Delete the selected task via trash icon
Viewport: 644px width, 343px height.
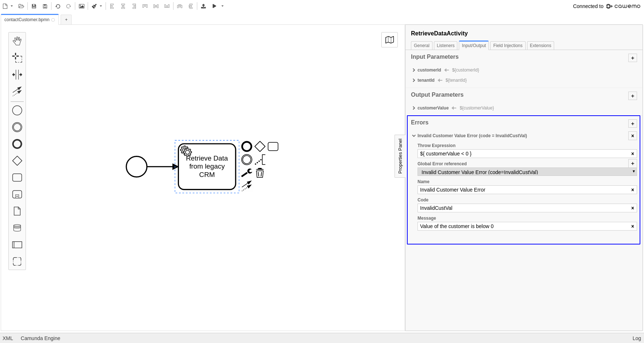click(260, 173)
